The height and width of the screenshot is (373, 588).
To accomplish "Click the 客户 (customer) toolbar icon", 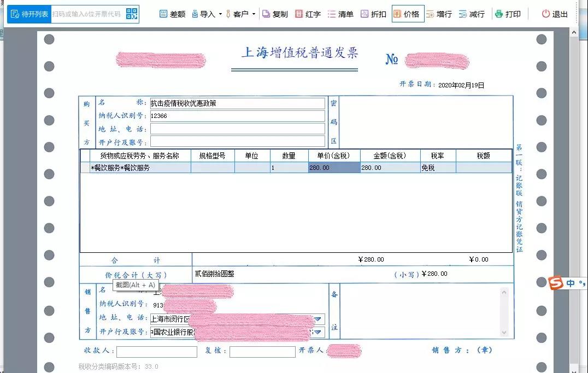I will point(234,14).
